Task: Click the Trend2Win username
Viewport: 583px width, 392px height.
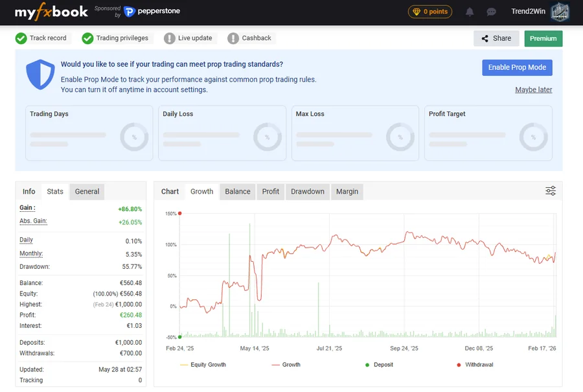Action: (x=528, y=12)
